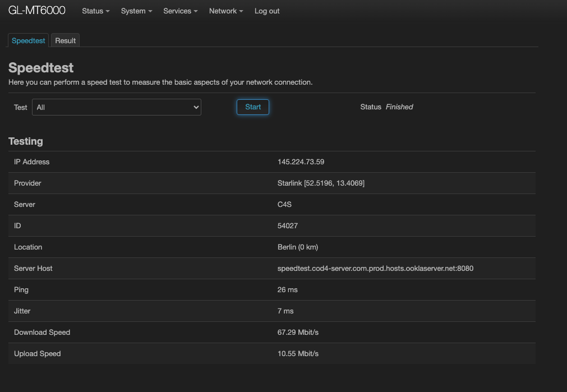
Task: Switch to the Result tab
Action: pyautogui.click(x=65, y=40)
